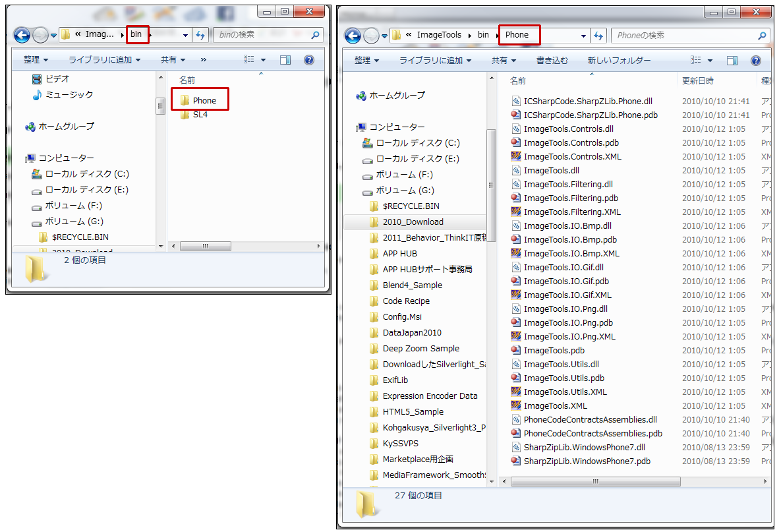
Task: Select ボリューム (F:) in Phone window sidebar
Action: tap(397, 175)
